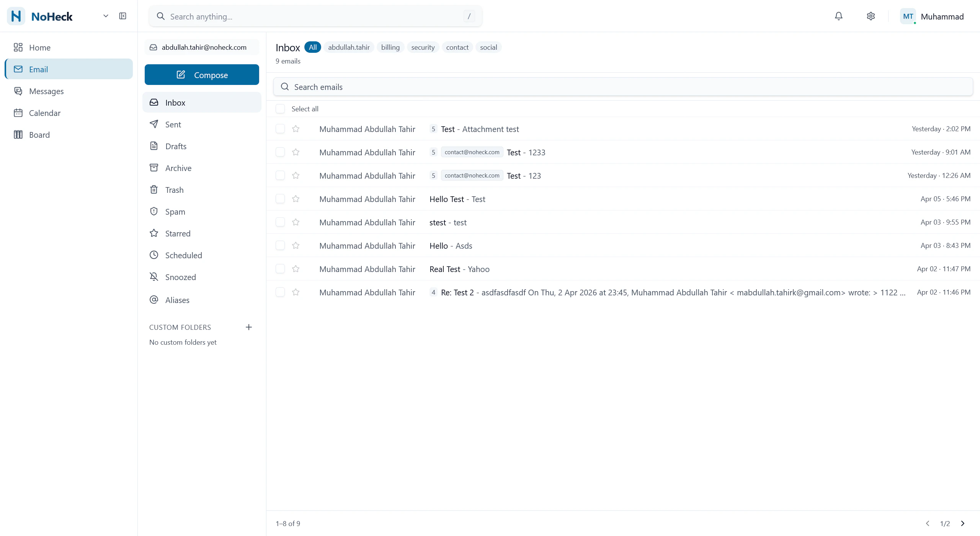The width and height of the screenshot is (980, 536).
Task: Select the 'Hello Test - Test' email checkbox
Action: tap(280, 199)
